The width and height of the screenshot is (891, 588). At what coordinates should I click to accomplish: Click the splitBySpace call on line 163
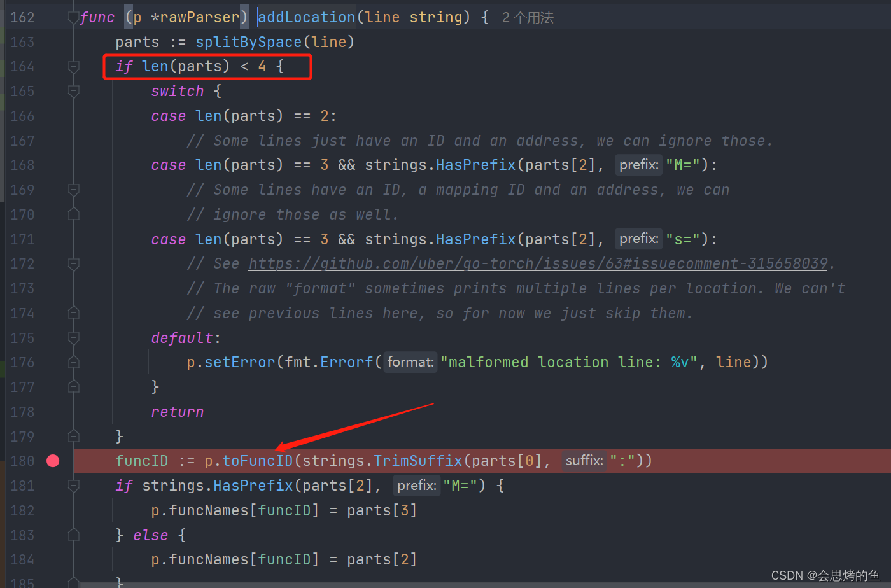pos(249,42)
